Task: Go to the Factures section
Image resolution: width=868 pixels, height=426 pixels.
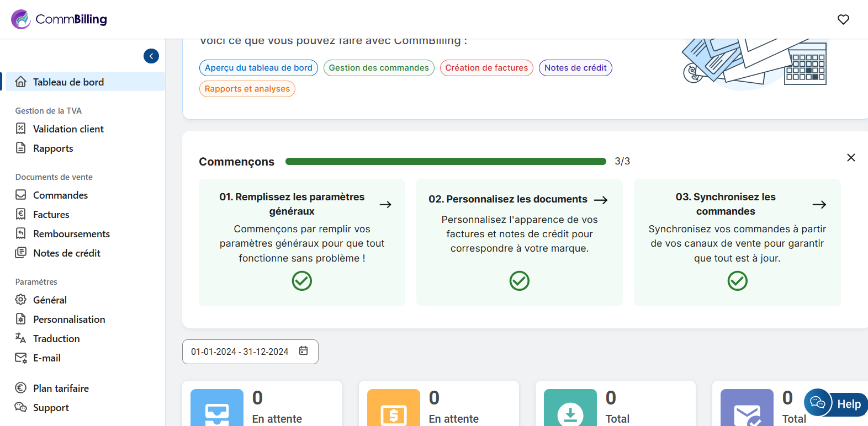Action: point(51,214)
